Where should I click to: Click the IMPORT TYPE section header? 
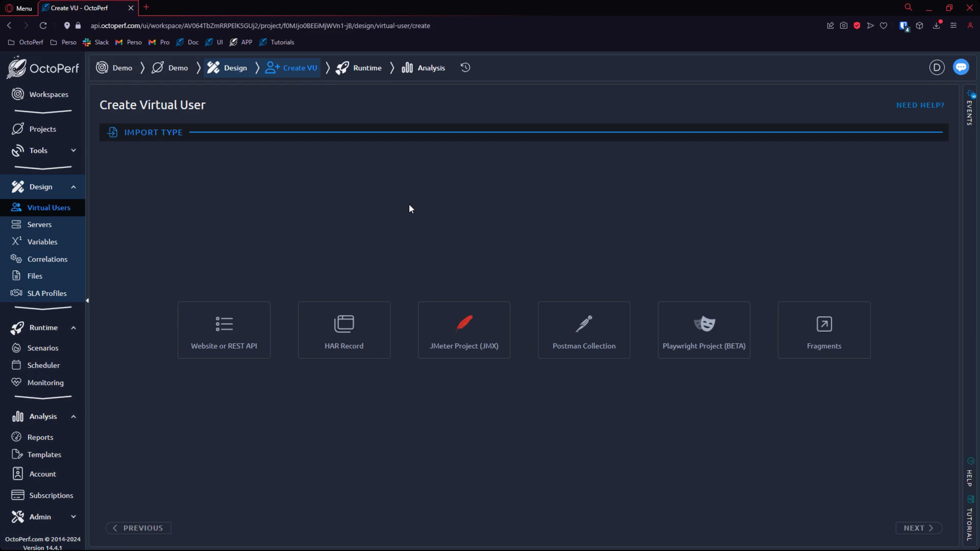(x=524, y=132)
